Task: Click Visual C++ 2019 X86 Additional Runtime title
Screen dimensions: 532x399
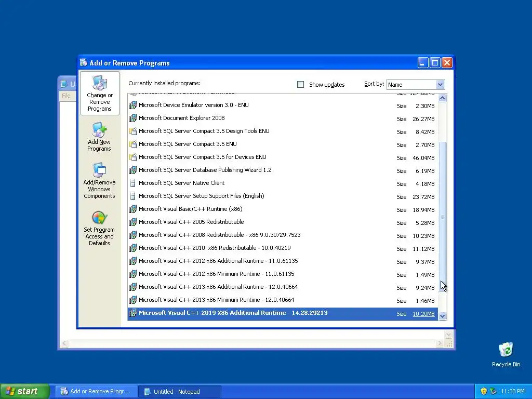Action: point(233,313)
